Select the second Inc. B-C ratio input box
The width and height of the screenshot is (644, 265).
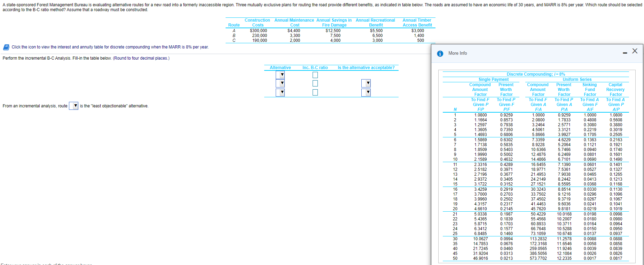point(315,83)
